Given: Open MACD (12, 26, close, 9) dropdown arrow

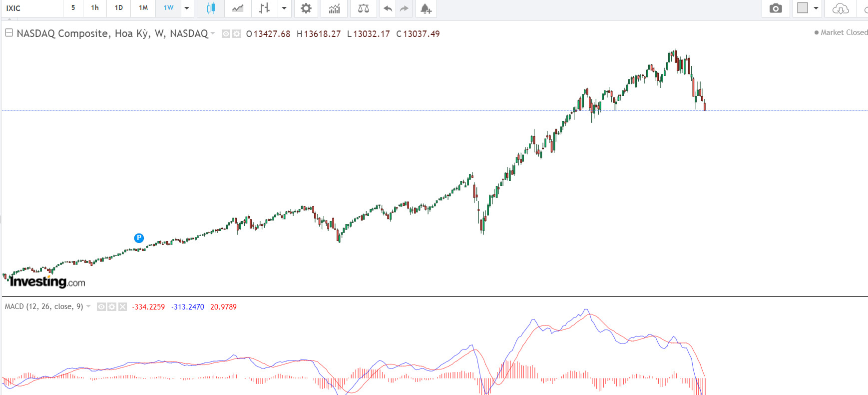Looking at the screenshot, I should (88, 306).
